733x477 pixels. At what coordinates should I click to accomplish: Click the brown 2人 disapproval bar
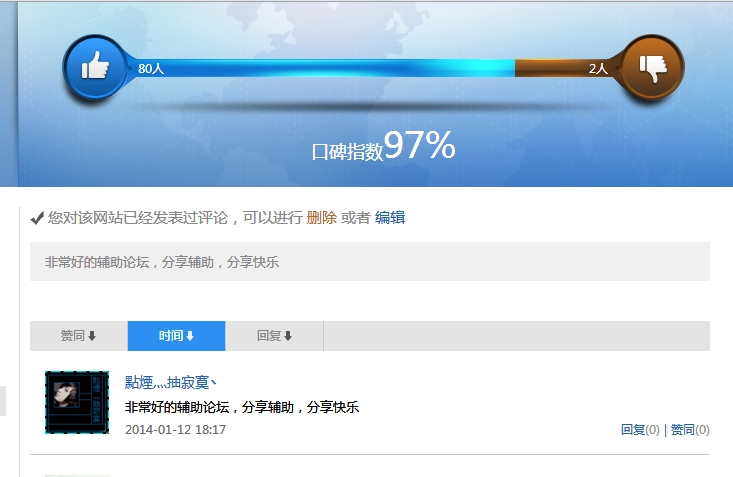[568, 68]
